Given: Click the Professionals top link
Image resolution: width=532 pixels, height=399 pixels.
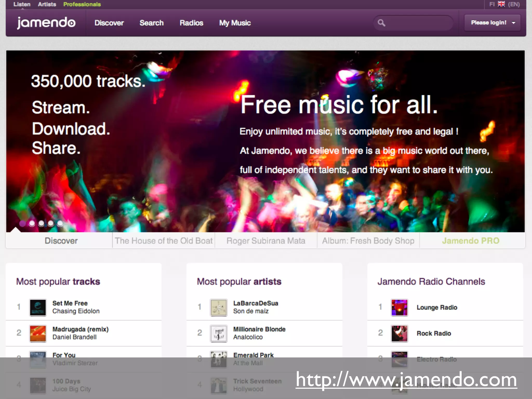Looking at the screenshot, I should click(x=82, y=4).
